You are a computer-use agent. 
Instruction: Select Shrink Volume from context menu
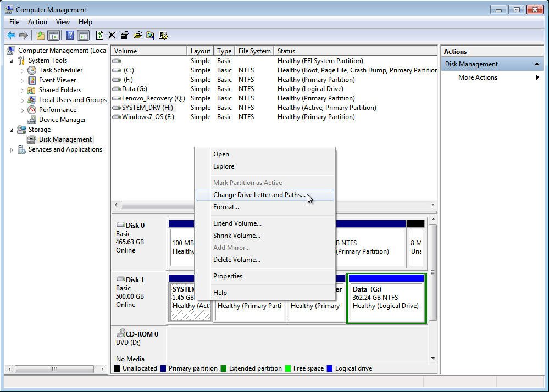[236, 236]
